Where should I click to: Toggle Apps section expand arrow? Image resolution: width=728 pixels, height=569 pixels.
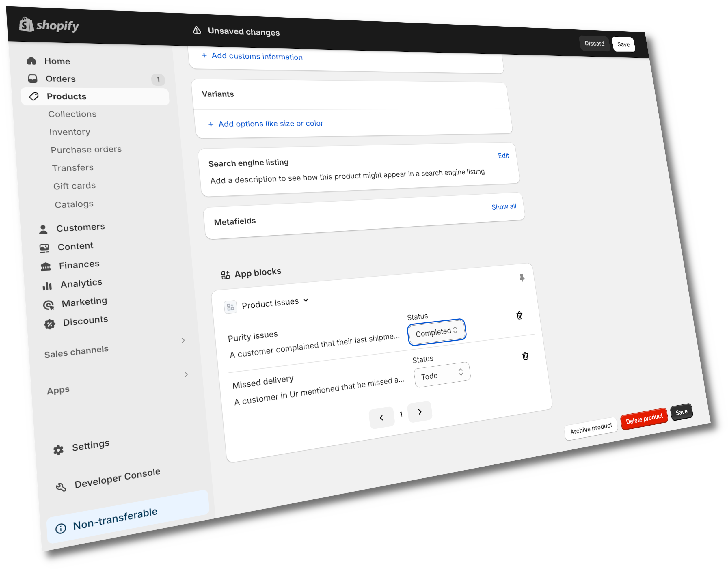point(187,374)
